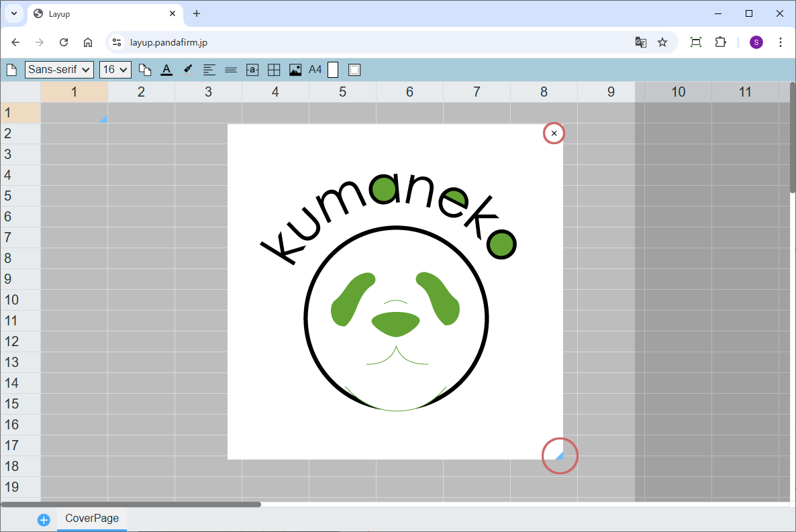Click the text alignment icon
This screenshot has height=532, width=796.
[x=209, y=70]
